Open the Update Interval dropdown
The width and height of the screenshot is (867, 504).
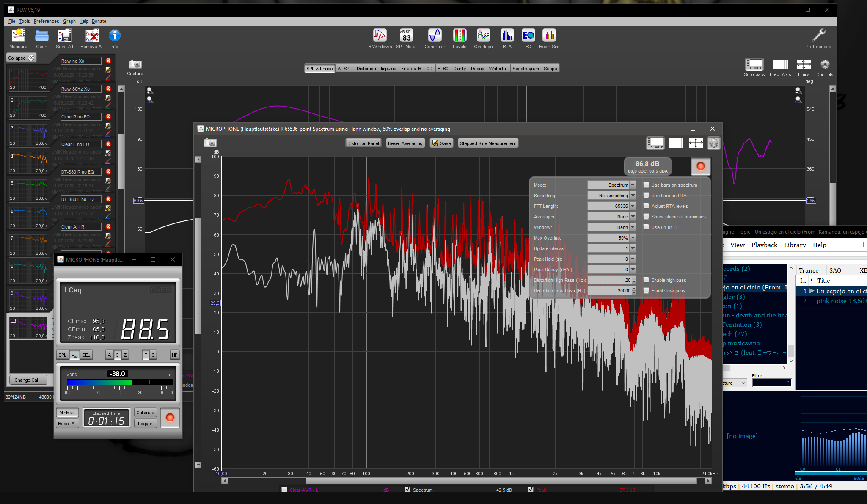(611, 248)
